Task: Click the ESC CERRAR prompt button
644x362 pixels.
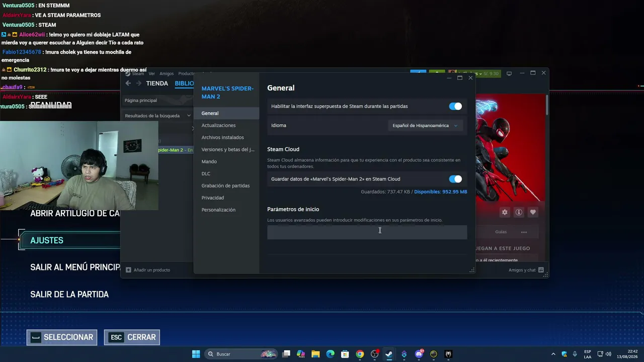Action: [x=132, y=337]
